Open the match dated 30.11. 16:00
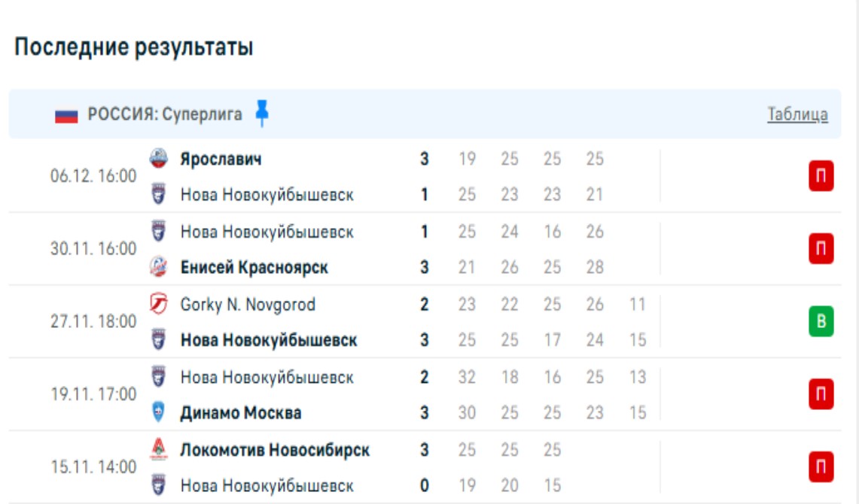The width and height of the screenshot is (859, 504). 93,249
